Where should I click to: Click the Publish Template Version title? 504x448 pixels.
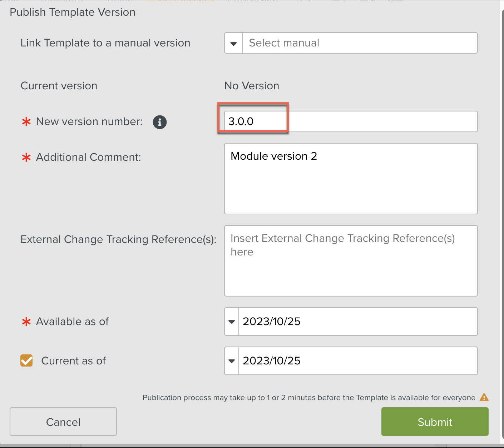point(73,12)
